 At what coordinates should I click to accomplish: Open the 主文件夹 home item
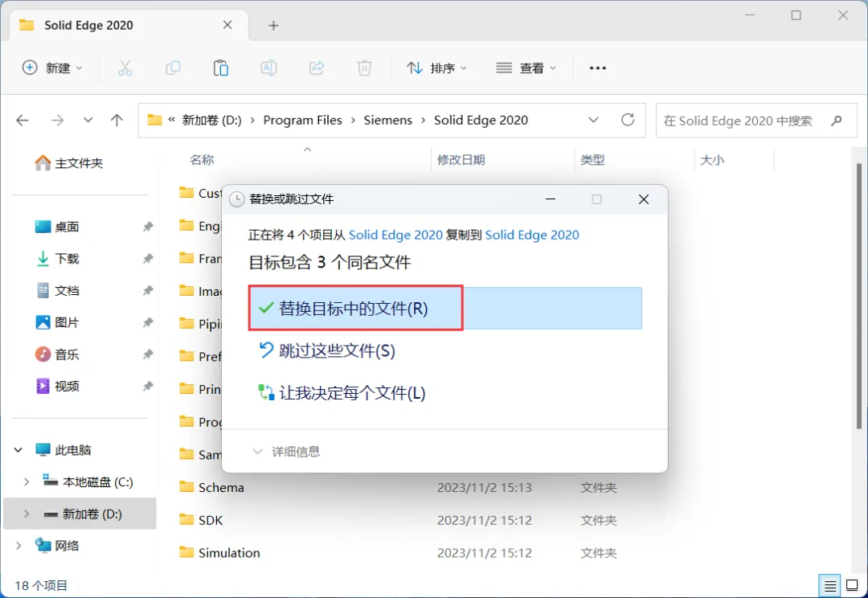(x=68, y=163)
